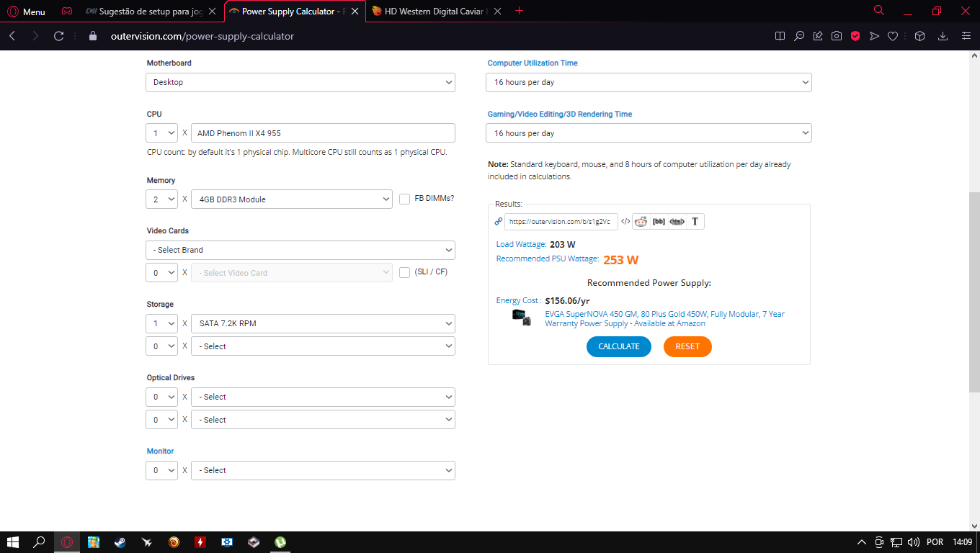Click the site security lock icon
The width and height of the screenshot is (980, 553).
tap(92, 36)
